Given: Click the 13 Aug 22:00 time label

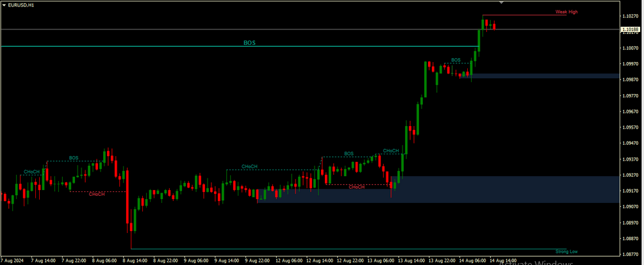Looking at the screenshot, I should point(441,261).
